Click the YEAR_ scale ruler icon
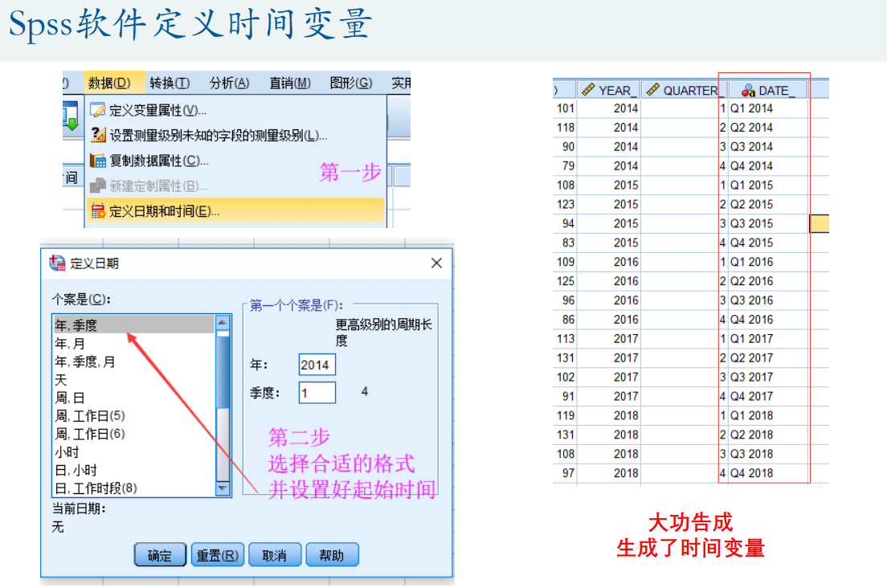Screen dimensions: 887x588 [588, 89]
